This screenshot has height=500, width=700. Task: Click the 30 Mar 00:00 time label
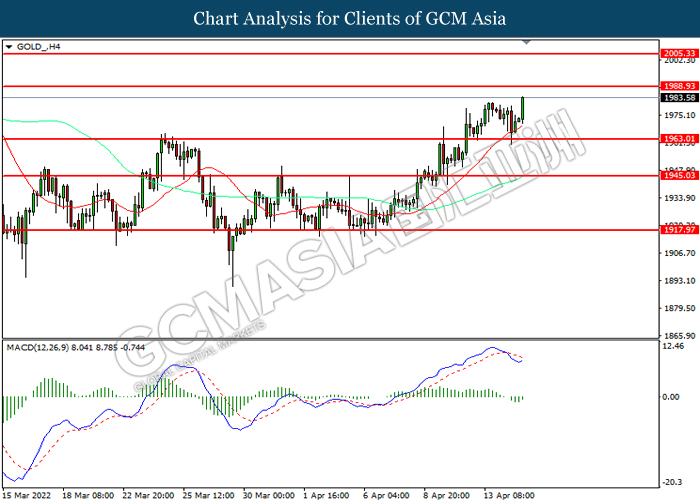269,495
